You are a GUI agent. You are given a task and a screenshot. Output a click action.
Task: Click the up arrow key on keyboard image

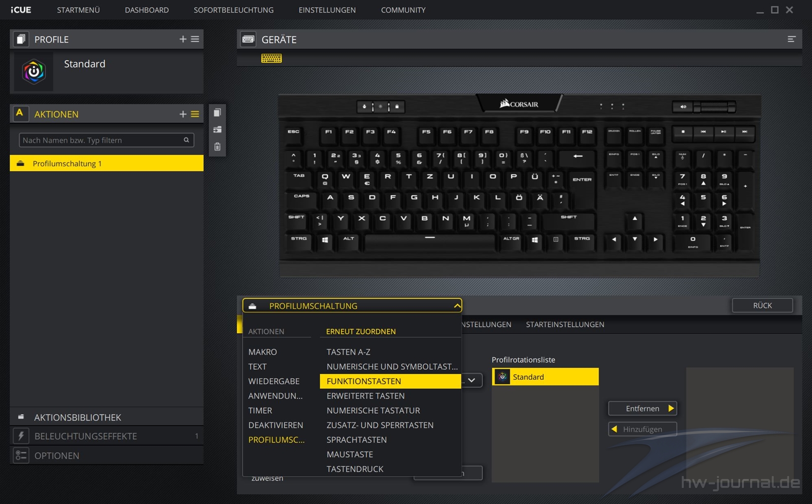click(x=634, y=219)
